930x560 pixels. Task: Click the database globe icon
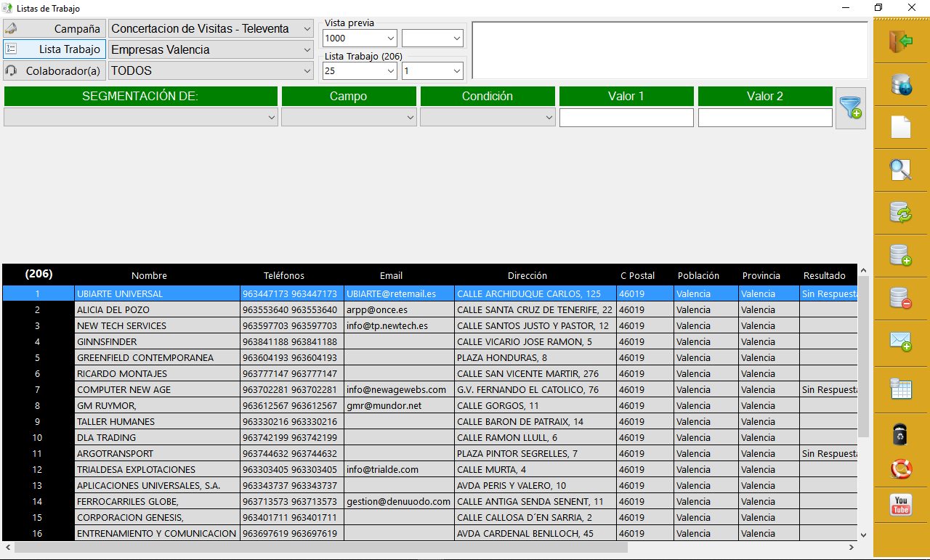[901, 84]
